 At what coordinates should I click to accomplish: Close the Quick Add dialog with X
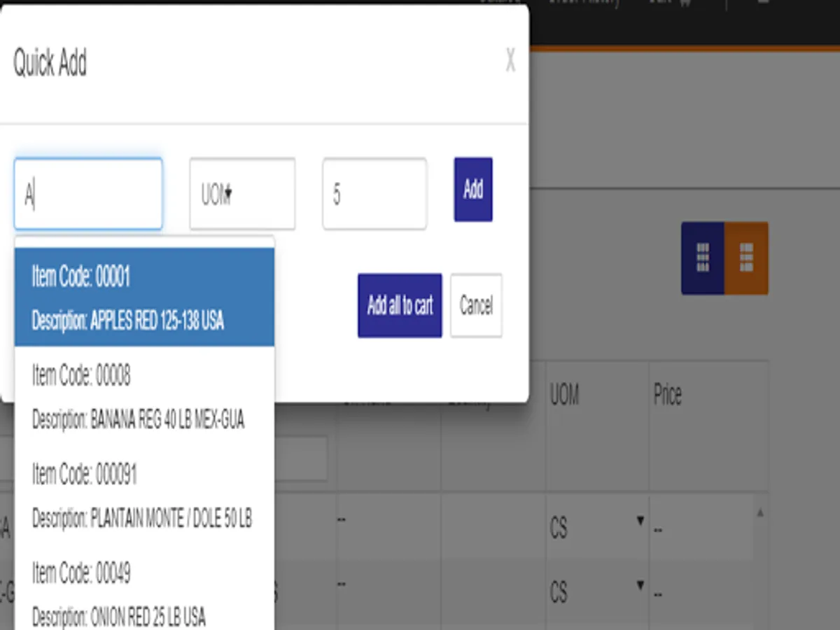510,61
